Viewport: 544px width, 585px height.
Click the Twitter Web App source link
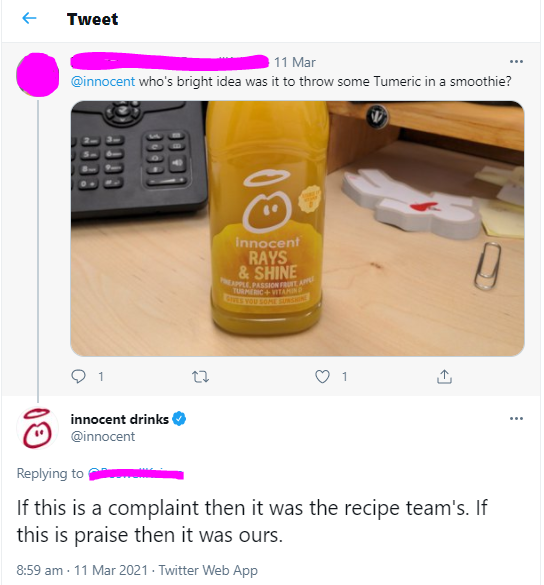208,570
